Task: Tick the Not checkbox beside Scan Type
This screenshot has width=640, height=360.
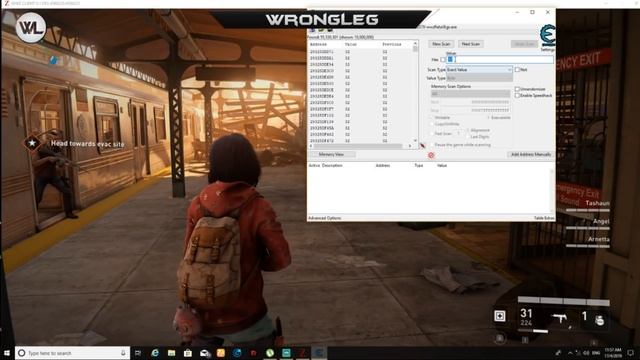Action: click(518, 70)
